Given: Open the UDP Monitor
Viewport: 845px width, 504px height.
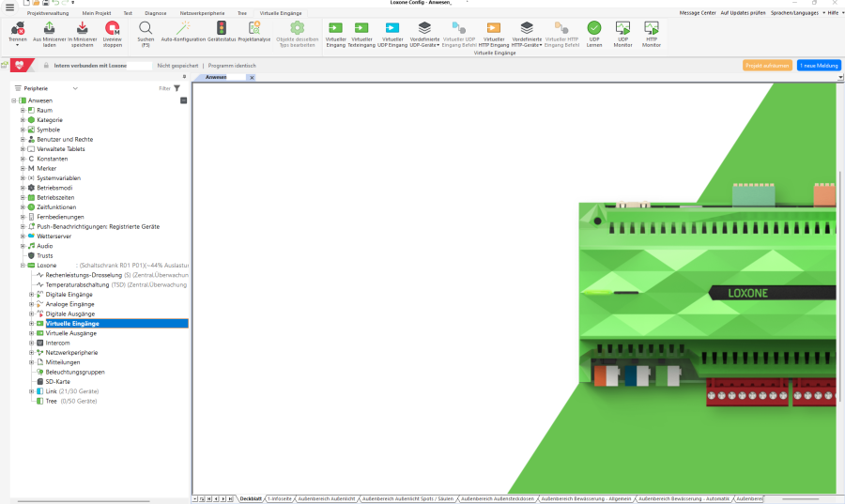Looking at the screenshot, I should (622, 34).
